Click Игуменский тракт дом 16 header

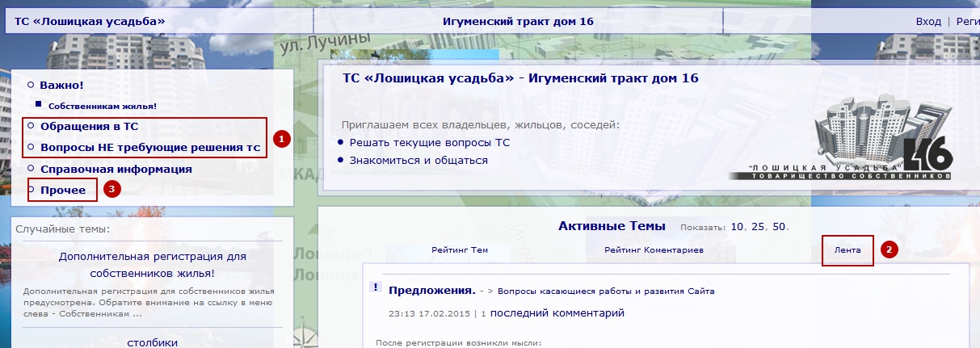coord(518,22)
